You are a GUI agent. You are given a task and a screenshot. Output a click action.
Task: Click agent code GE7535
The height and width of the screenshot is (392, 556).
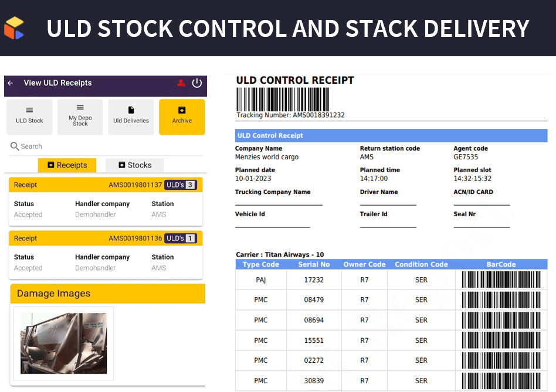(466, 157)
